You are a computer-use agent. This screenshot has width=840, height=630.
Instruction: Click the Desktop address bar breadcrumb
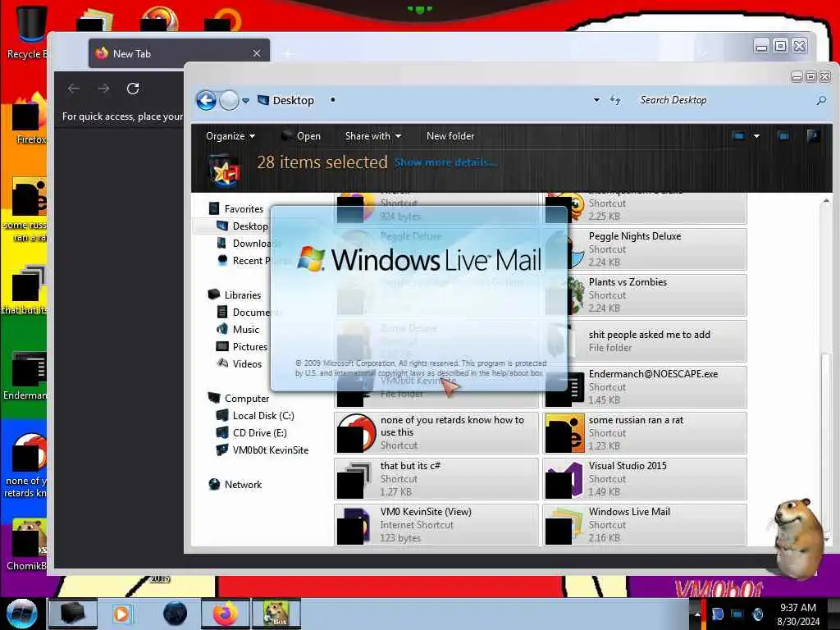pyautogui.click(x=293, y=100)
